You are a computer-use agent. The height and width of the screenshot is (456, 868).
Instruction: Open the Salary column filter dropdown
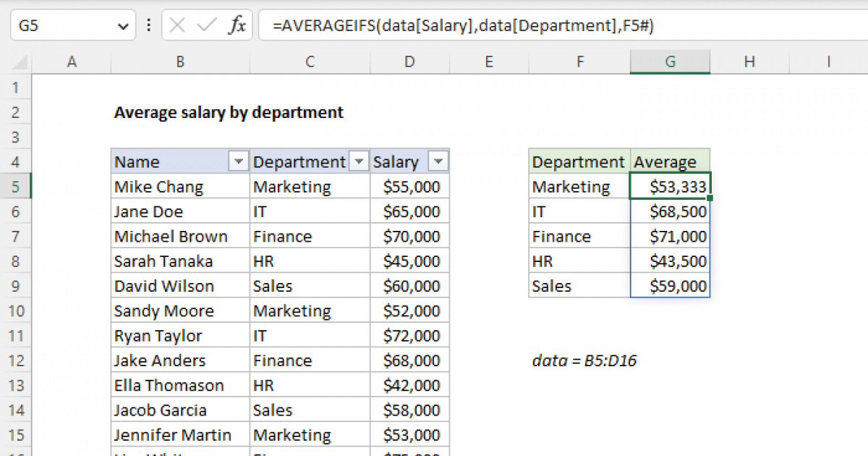[438, 161]
